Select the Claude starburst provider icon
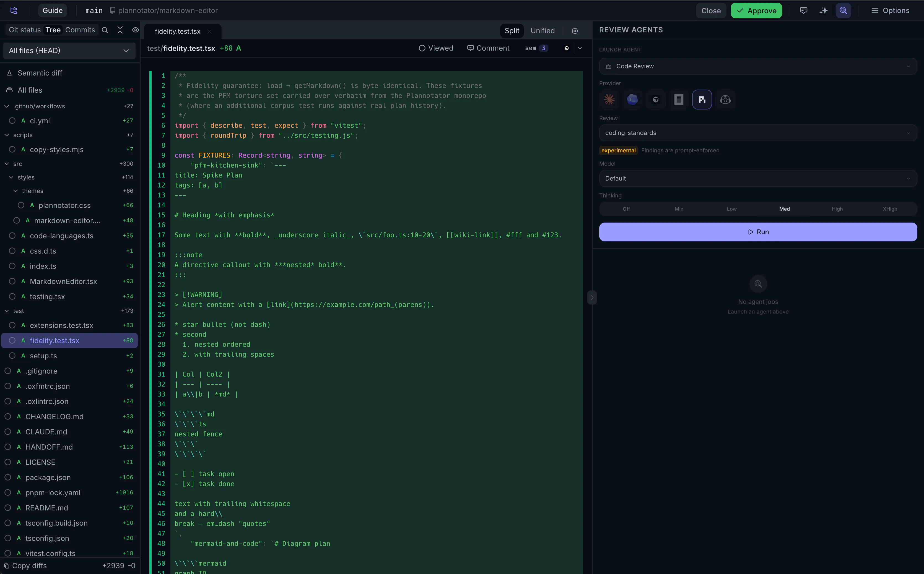 (x=609, y=100)
